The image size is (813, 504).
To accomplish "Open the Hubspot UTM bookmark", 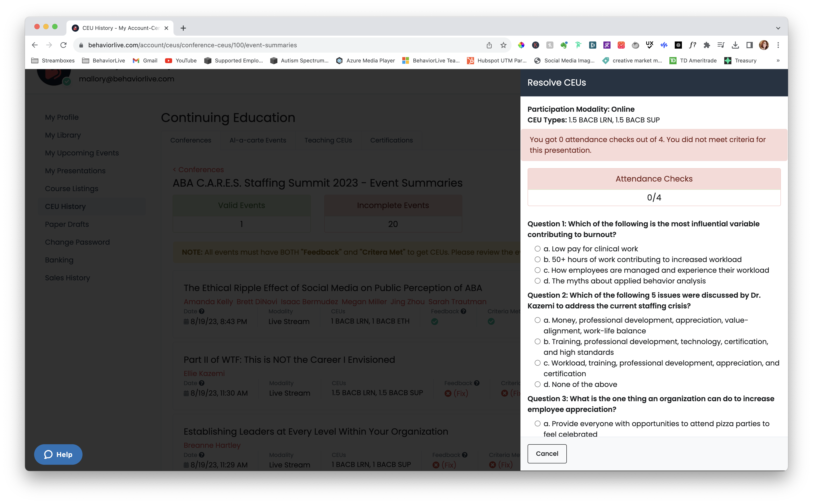I will 497,60.
